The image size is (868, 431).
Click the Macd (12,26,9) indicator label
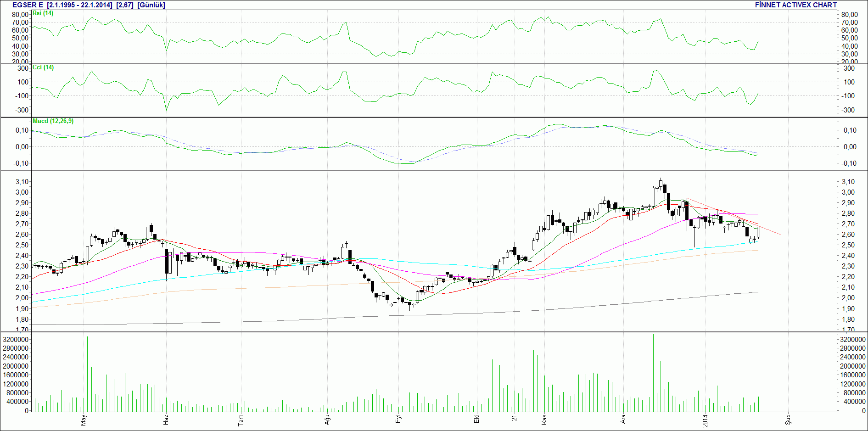(x=53, y=121)
